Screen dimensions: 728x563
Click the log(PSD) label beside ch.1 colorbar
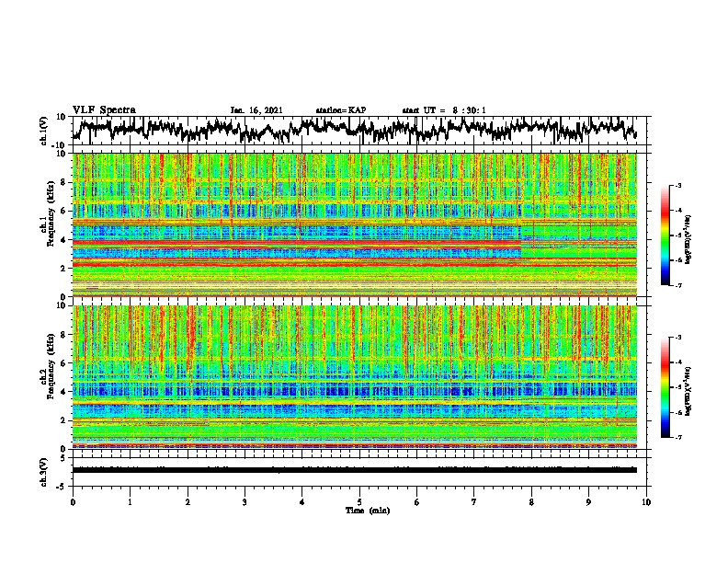688,239
